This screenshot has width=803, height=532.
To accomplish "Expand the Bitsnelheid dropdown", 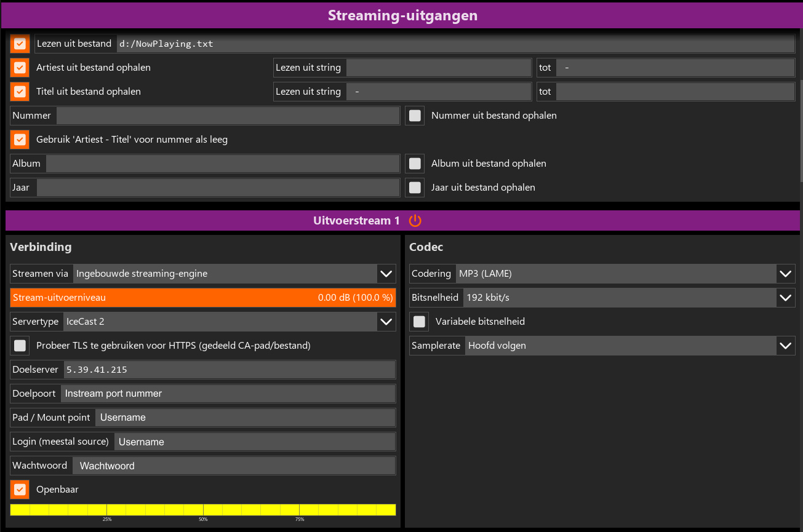I will click(785, 298).
